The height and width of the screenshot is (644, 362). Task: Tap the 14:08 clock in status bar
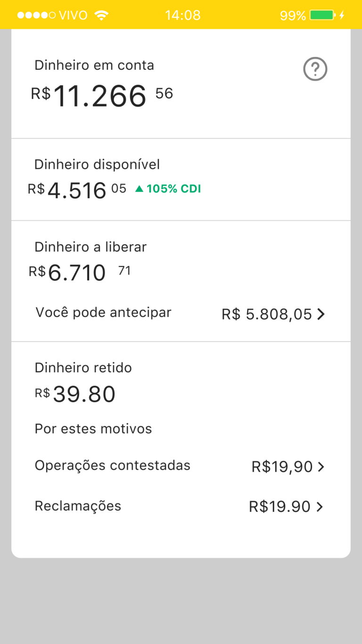pos(183,15)
